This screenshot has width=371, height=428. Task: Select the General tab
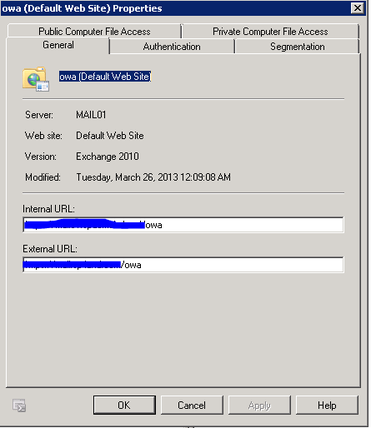pyautogui.click(x=58, y=45)
